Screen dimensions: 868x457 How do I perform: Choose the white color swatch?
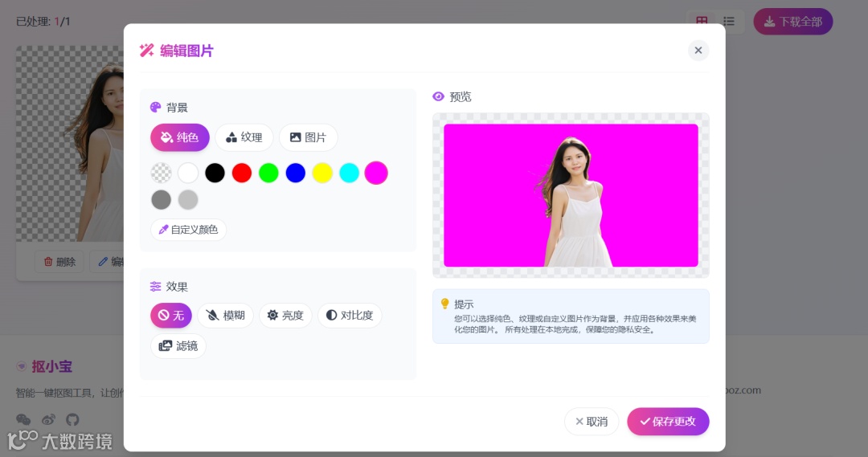pyautogui.click(x=188, y=173)
